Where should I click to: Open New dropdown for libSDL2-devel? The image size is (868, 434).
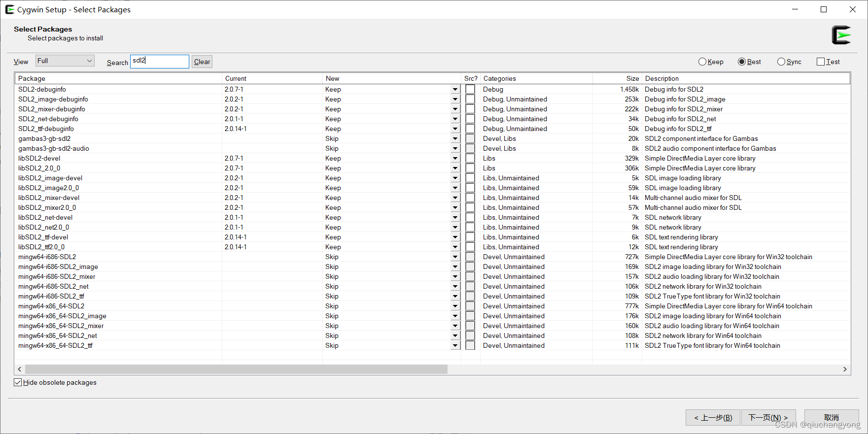(x=455, y=158)
